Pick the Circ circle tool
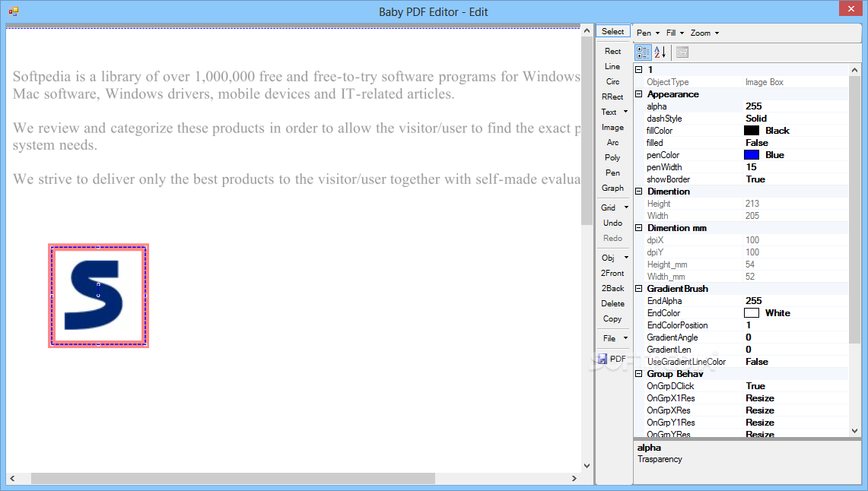Viewport: 868px width, 491px height. click(x=613, y=81)
